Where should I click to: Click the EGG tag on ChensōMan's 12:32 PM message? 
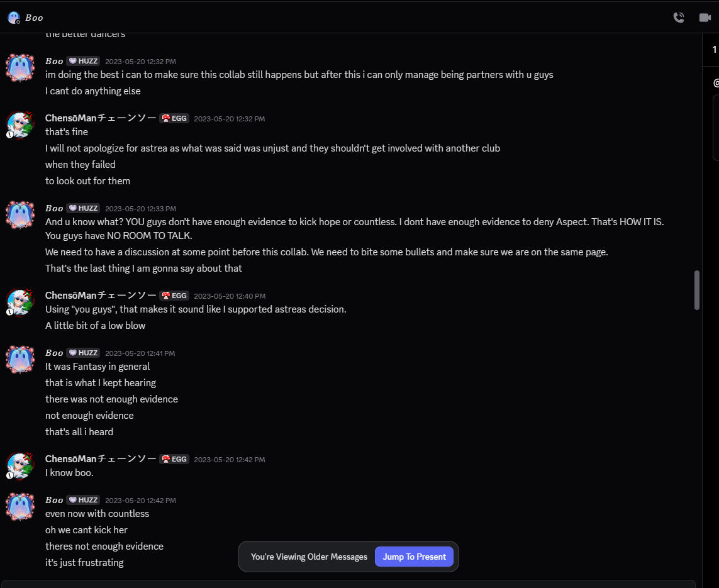pos(174,118)
